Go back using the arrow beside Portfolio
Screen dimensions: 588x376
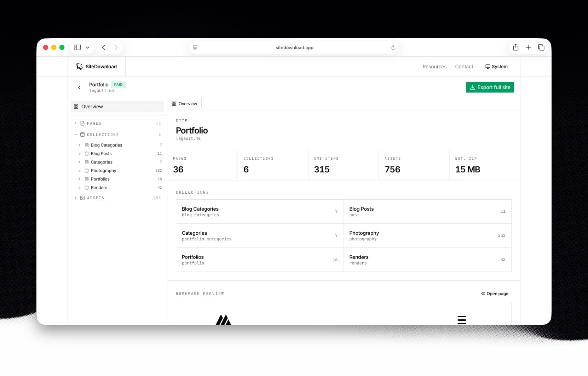point(79,87)
